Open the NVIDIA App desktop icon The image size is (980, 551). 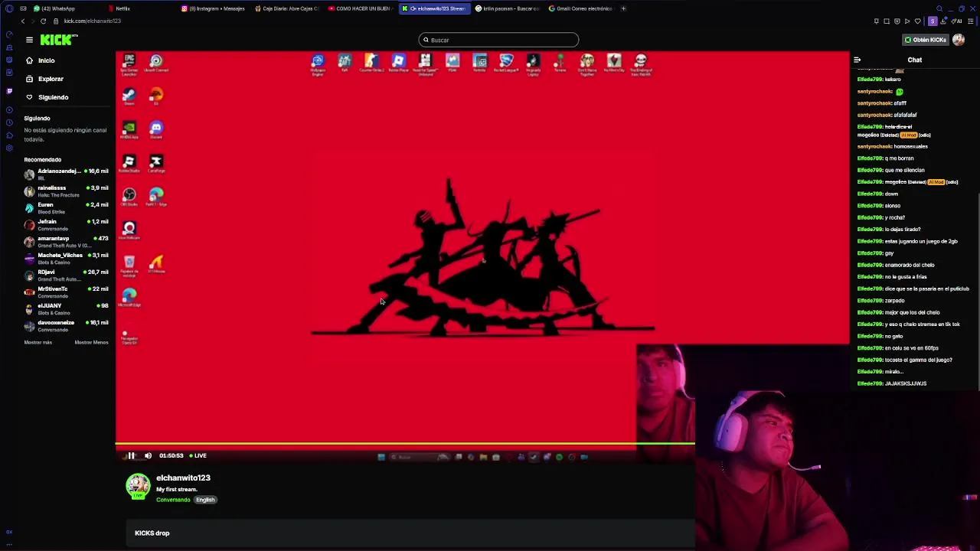[129, 130]
